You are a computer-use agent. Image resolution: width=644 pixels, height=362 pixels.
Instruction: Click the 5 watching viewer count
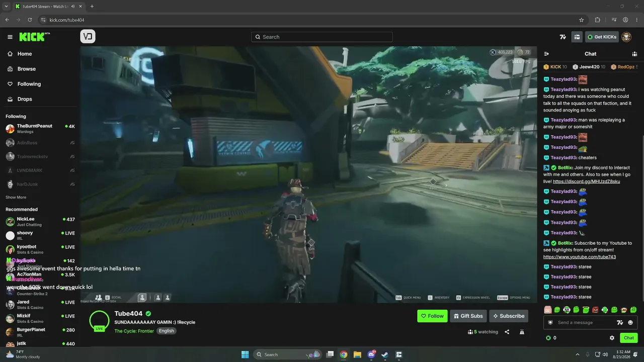pos(483,332)
